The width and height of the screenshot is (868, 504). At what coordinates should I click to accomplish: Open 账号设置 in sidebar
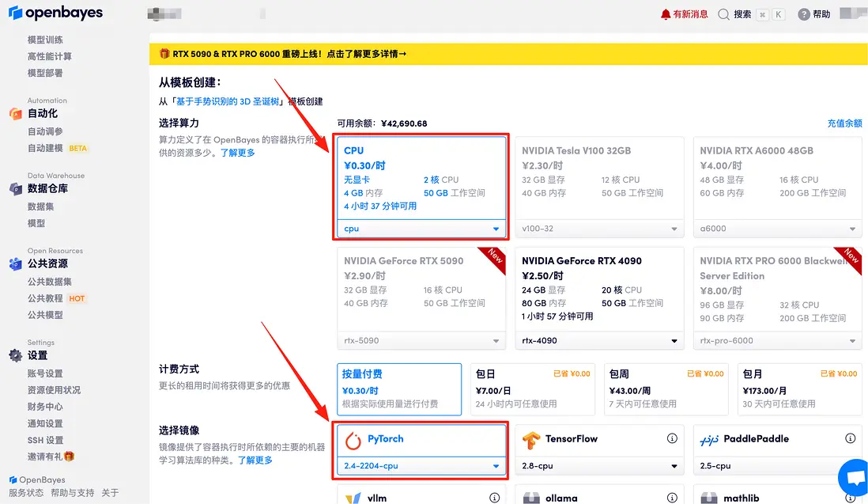click(45, 373)
